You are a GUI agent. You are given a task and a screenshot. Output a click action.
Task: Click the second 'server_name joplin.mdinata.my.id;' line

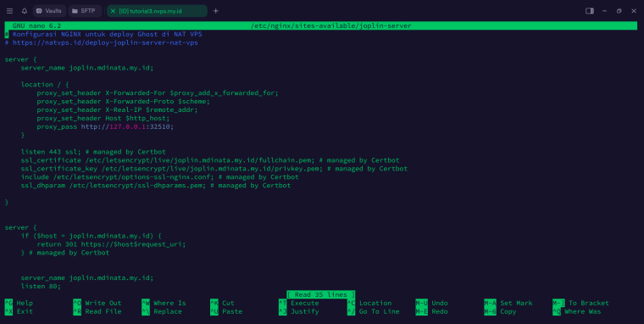[x=87, y=278]
